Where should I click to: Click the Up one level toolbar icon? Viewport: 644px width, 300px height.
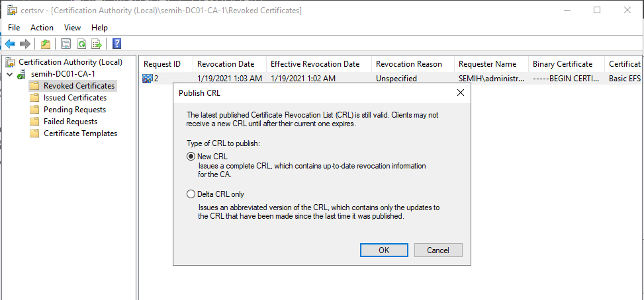pyautogui.click(x=45, y=44)
